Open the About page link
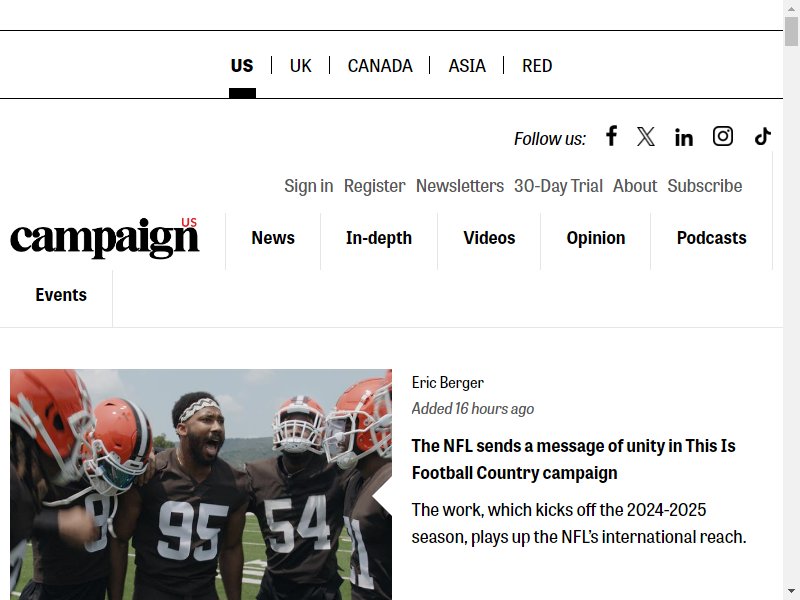 [x=635, y=186]
